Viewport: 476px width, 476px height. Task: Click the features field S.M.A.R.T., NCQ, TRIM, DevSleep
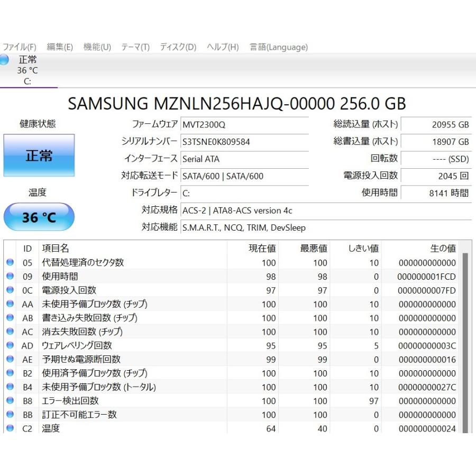[326, 227]
